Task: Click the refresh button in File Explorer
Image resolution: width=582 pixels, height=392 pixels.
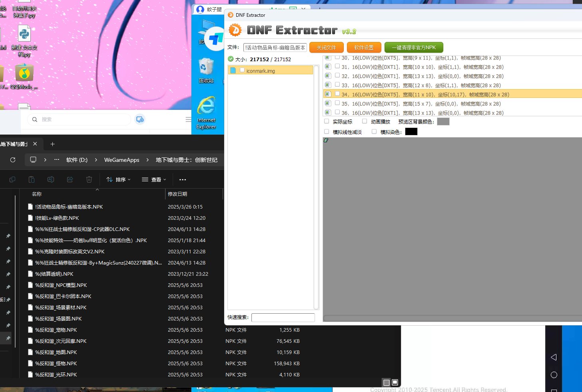Action: [x=13, y=160]
